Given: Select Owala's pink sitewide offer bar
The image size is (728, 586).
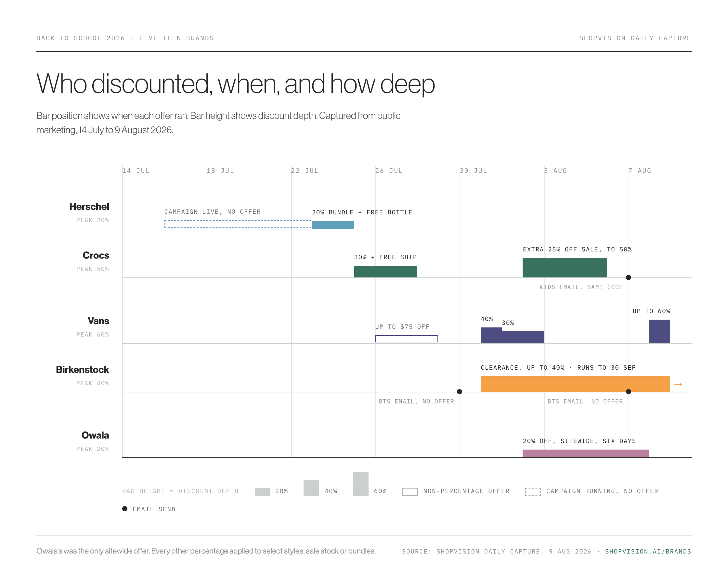Looking at the screenshot, I should tap(586, 453).
